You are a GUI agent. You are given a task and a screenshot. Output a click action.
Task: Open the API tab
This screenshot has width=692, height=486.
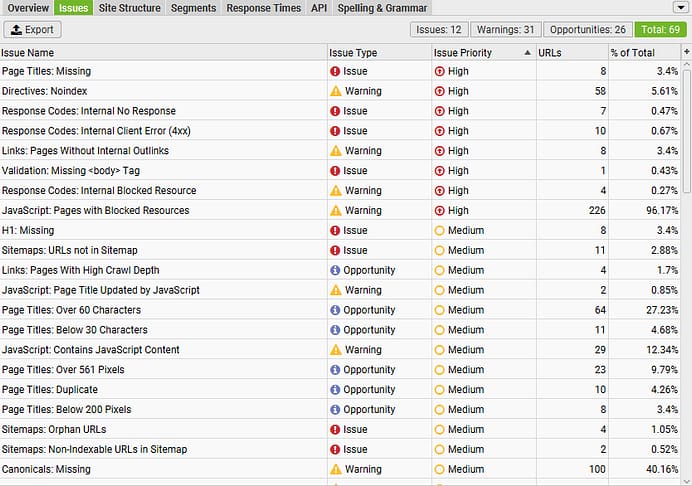tap(319, 8)
